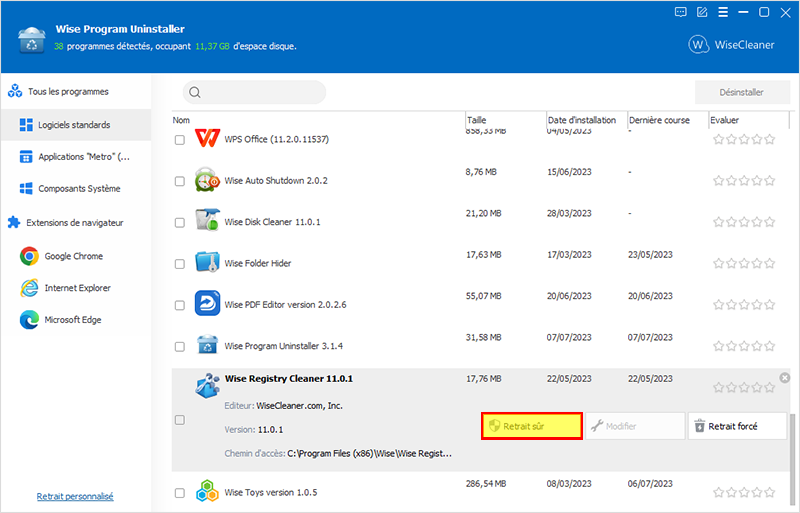Click the Wise Registry Cleaner icon

(x=207, y=386)
